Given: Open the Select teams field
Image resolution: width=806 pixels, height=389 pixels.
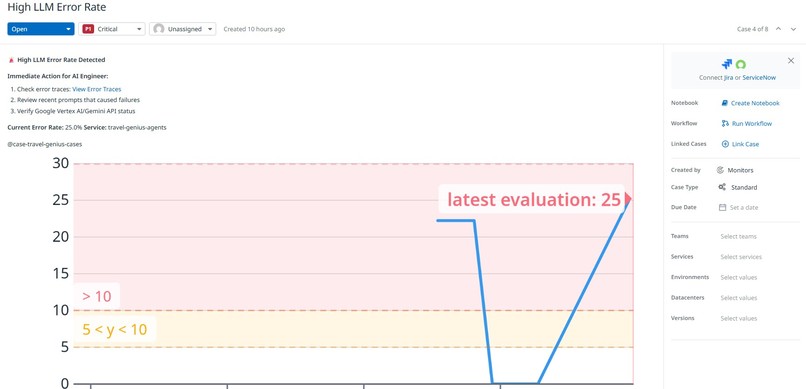Looking at the screenshot, I should pyautogui.click(x=738, y=236).
